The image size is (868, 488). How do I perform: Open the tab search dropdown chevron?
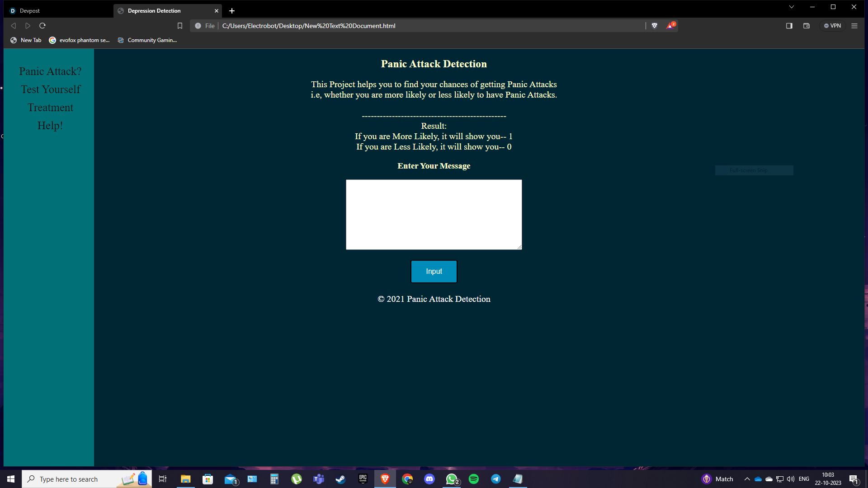click(x=791, y=7)
